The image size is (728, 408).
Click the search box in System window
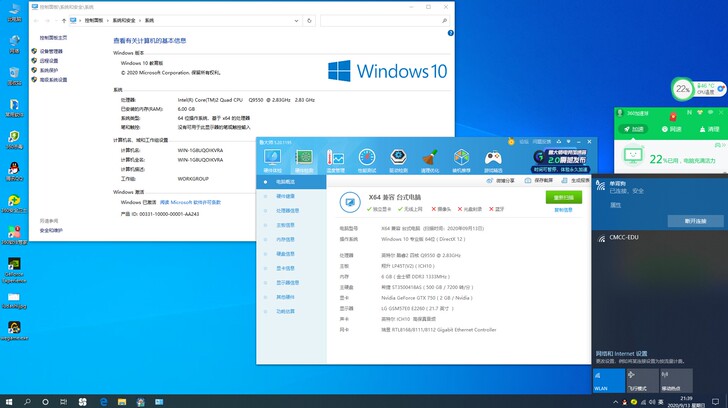coord(384,20)
